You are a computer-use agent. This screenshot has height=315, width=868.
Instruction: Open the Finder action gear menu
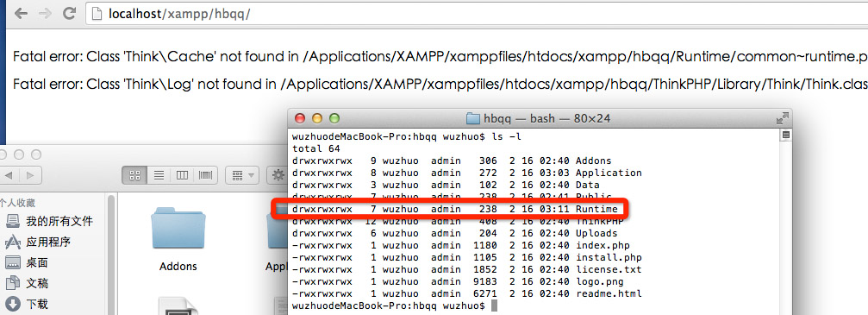pyautogui.click(x=277, y=175)
